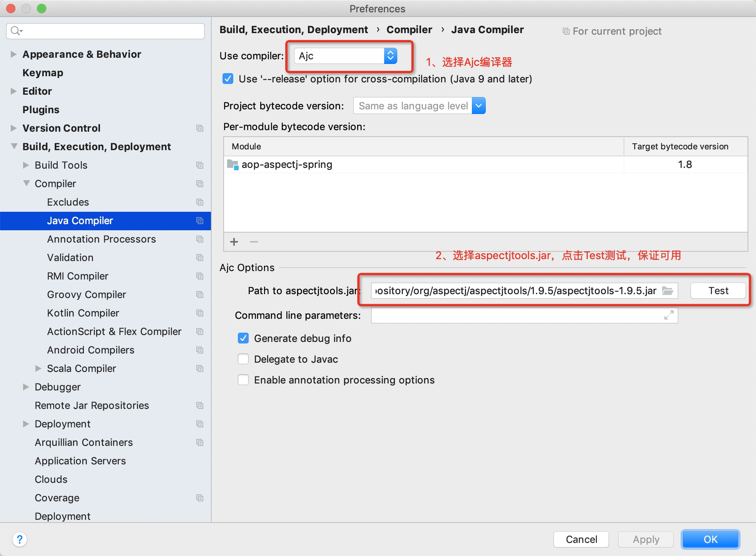Expand the Scala Compiler tree node
756x556 pixels.
pyautogui.click(x=38, y=368)
